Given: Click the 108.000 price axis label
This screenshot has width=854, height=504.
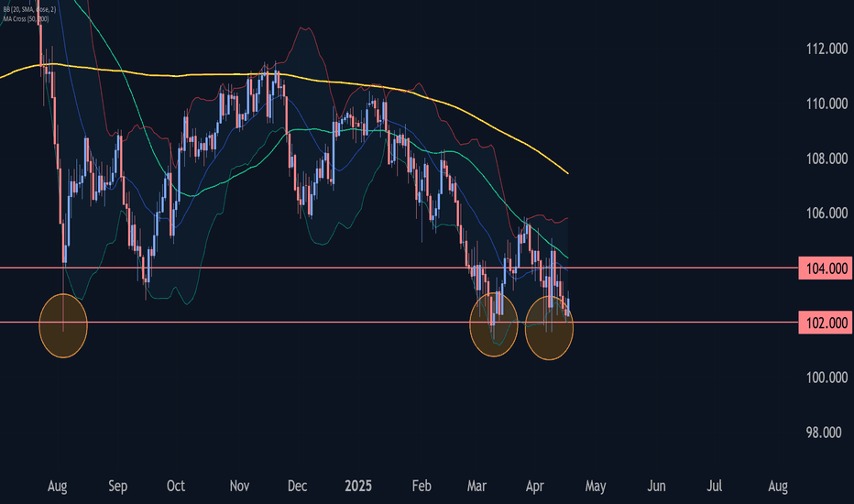Looking at the screenshot, I should point(827,159).
